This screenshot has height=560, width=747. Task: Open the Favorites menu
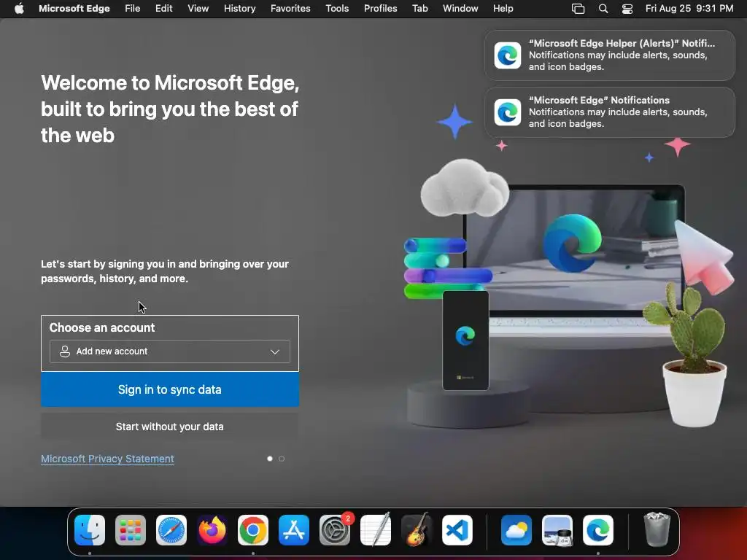click(x=290, y=9)
